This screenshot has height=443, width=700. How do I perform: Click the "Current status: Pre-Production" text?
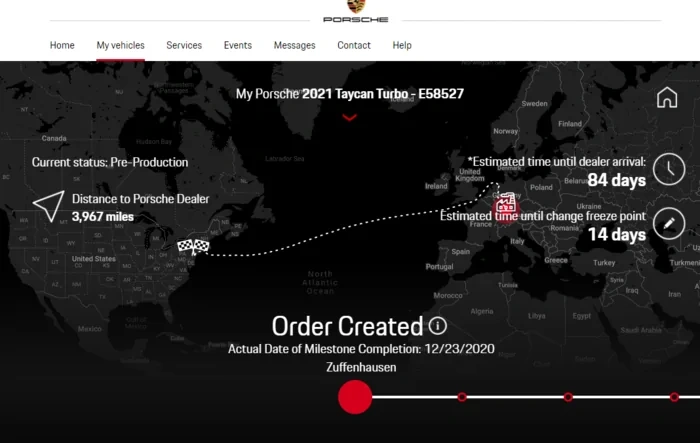point(110,162)
